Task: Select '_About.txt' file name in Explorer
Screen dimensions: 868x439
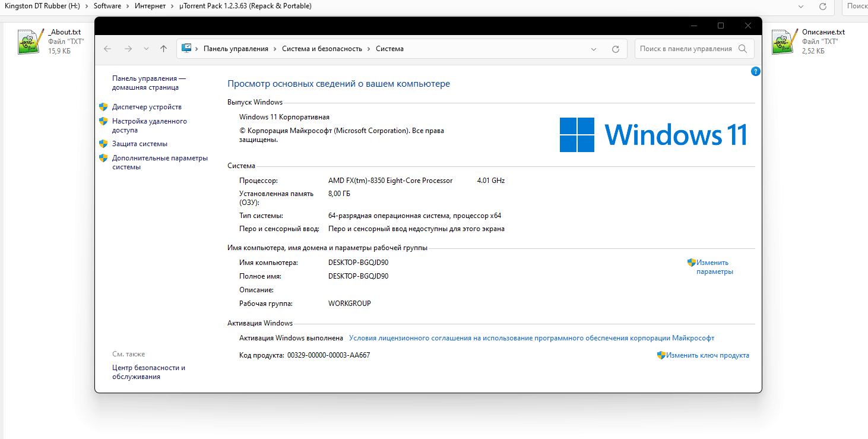Action: pyautogui.click(x=64, y=32)
